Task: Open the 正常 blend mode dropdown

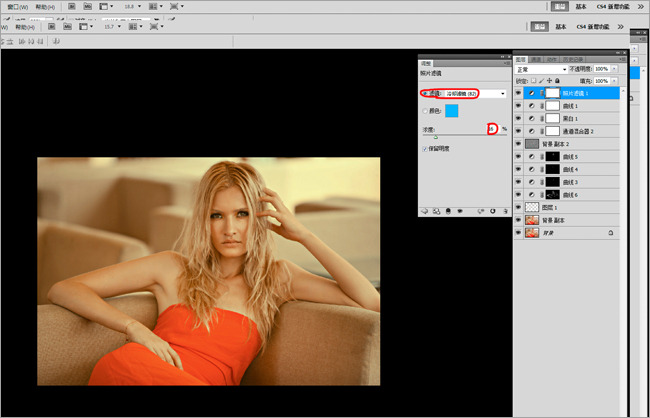Action: [x=541, y=69]
